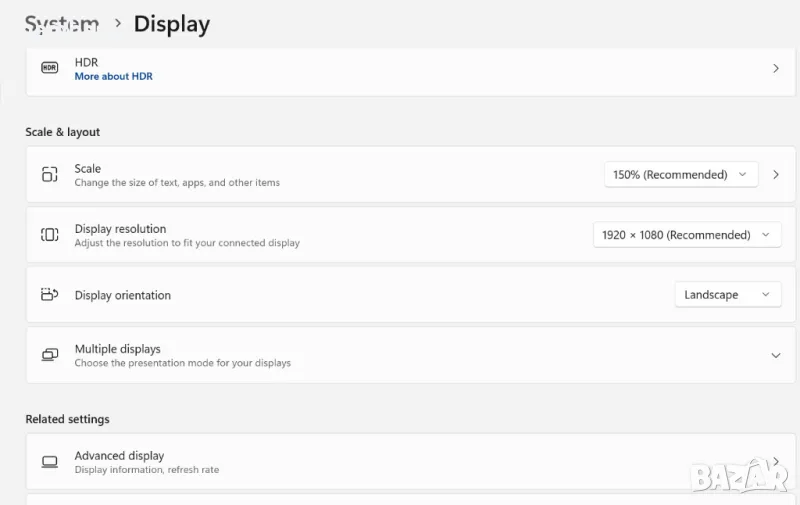Click the Advanced display row chevron

776,461
